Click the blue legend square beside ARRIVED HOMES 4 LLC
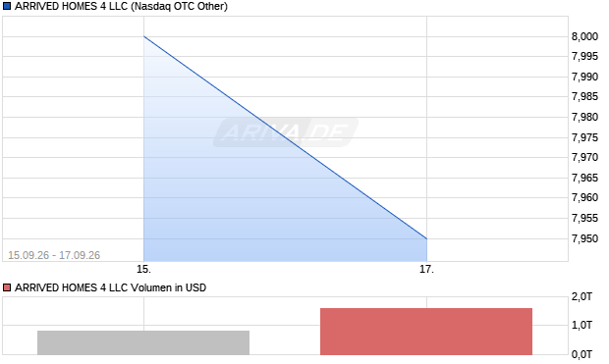The image size is (609, 364). coord(7,6)
